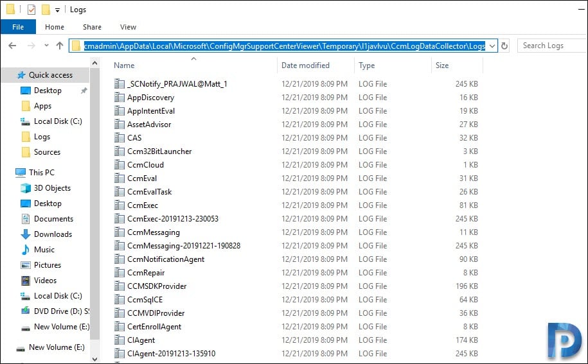Viewport: 588px width, 364px height.
Task: Select the AppDiscovery log file icon
Action: pyautogui.click(x=120, y=98)
